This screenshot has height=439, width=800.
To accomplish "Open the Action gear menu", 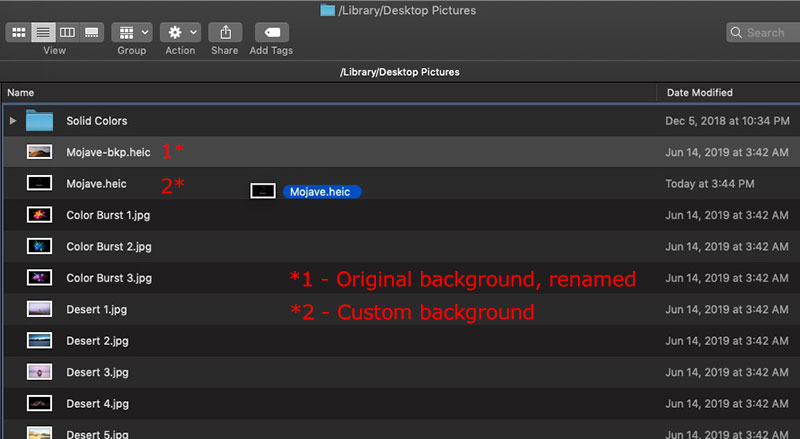I will (x=180, y=32).
